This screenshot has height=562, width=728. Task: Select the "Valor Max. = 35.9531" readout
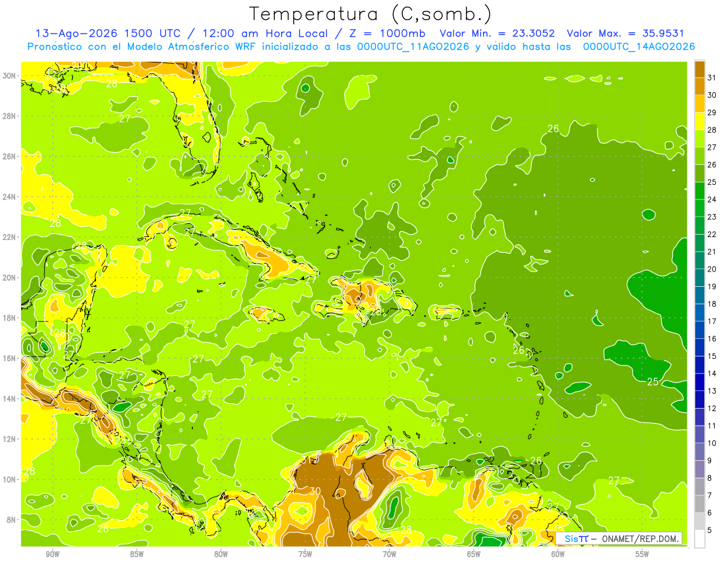[625, 33]
